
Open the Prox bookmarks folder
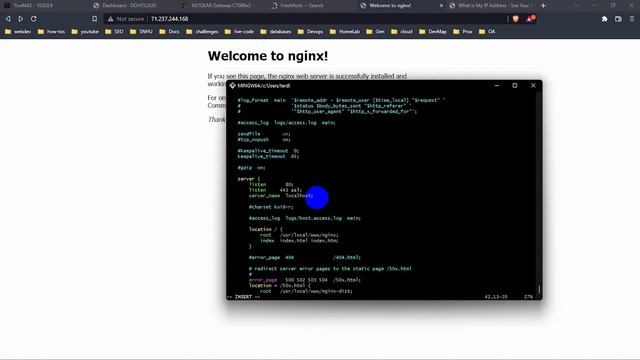(463, 31)
